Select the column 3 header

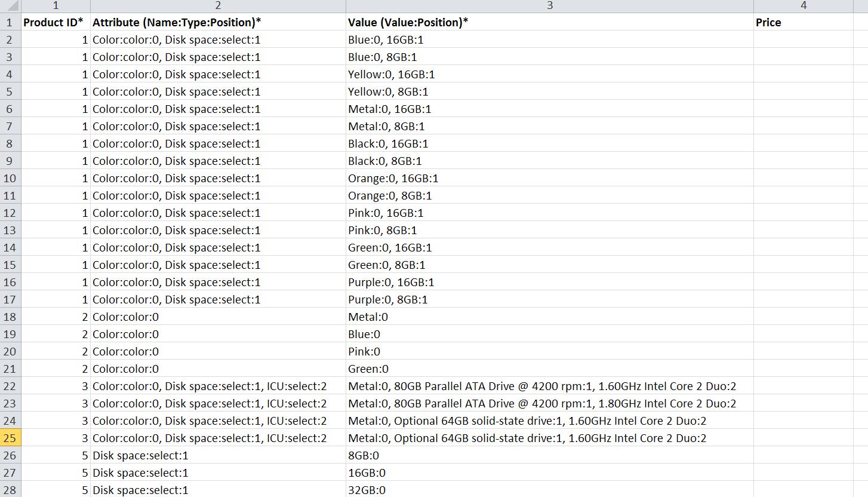coord(549,6)
